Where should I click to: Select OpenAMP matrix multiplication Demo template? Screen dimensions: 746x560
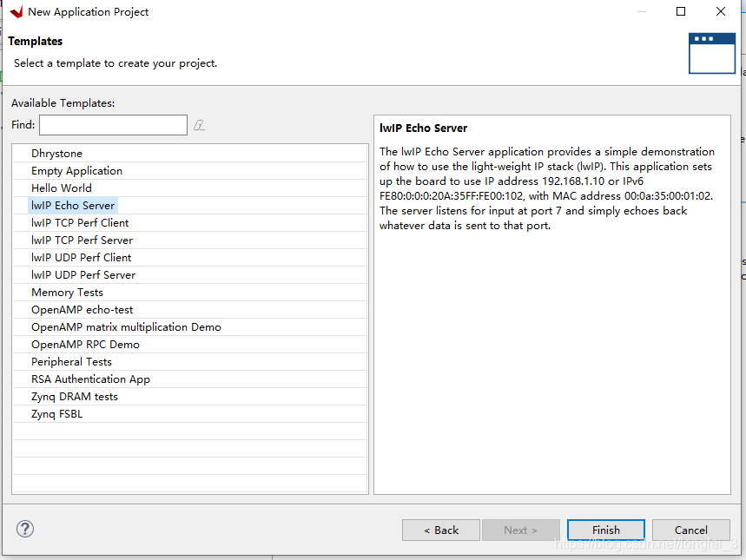pos(190,326)
